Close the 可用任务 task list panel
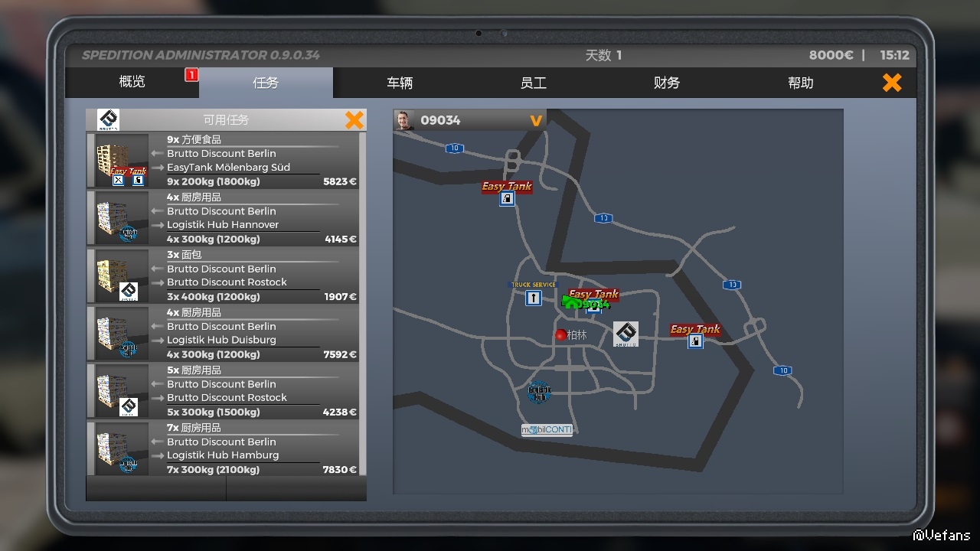Screen dimensions: 980x551 (354, 120)
